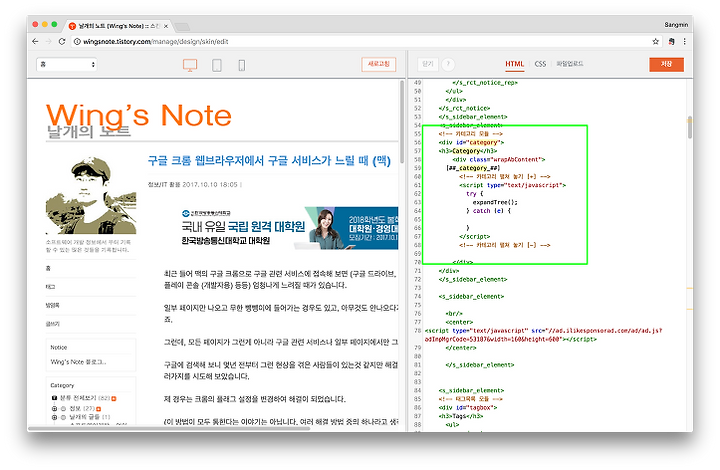Open the Wing's Note 블로그 notice link
Viewport: 720px width, 470px height.
(x=79, y=362)
